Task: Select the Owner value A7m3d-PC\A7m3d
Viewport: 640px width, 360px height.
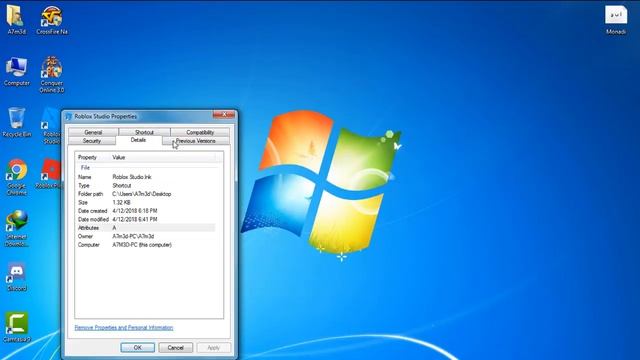Action: 133,236
